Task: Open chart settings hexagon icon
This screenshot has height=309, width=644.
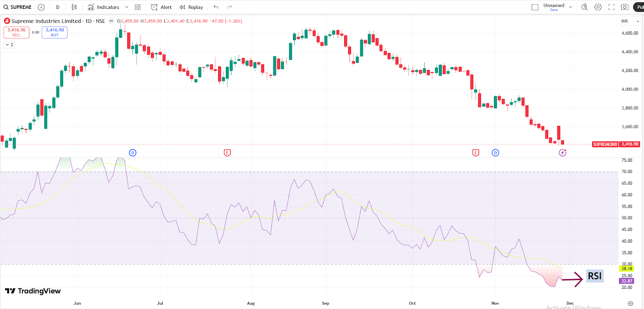Action: click(x=598, y=7)
